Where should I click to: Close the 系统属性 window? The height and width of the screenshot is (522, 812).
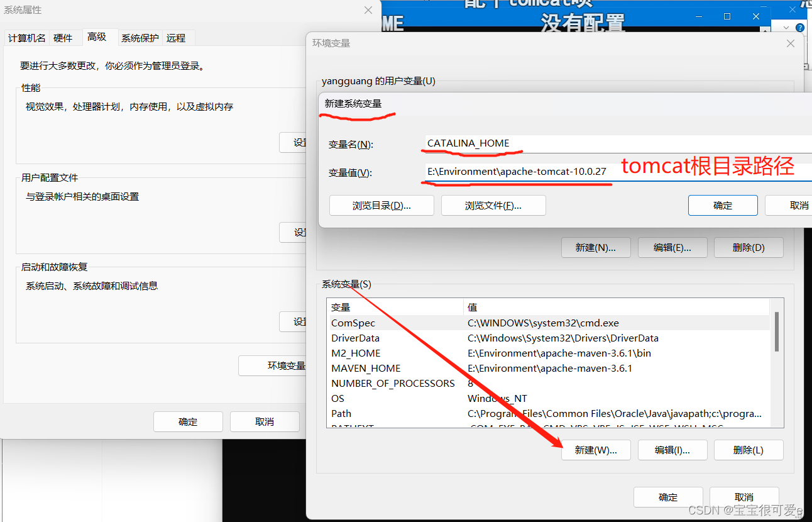368,10
